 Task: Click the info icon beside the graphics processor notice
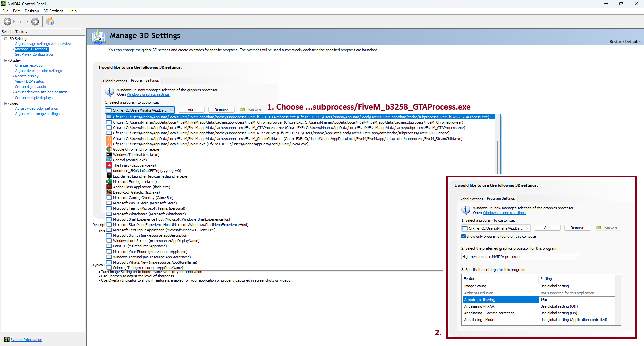(110, 92)
